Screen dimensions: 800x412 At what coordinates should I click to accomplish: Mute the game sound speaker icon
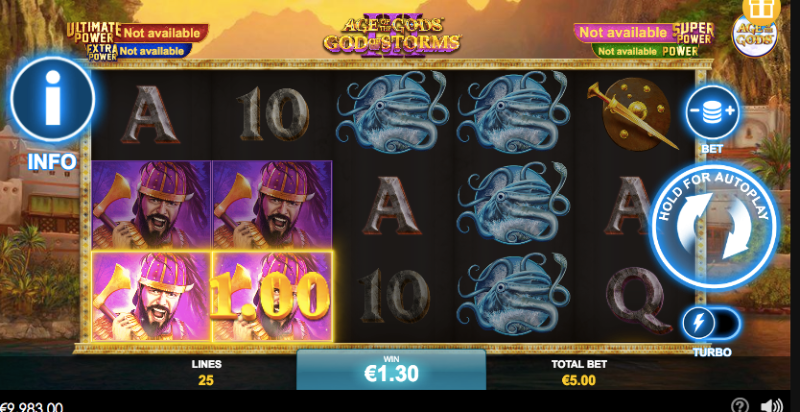tap(771, 406)
